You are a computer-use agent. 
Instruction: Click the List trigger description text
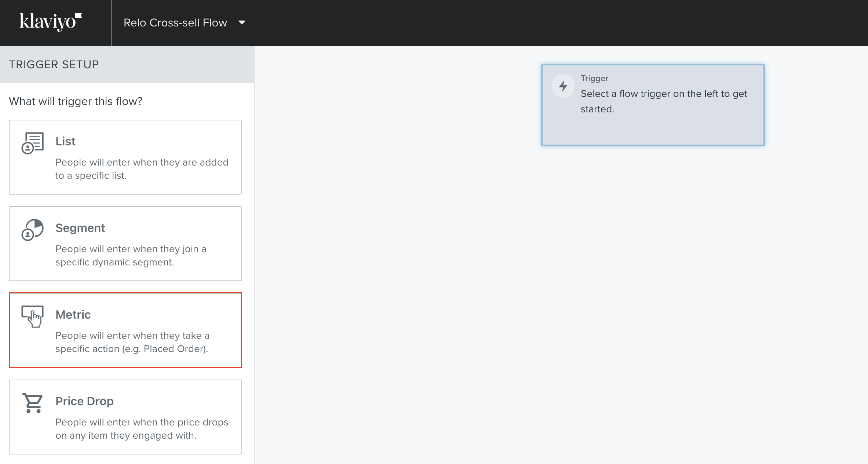coord(142,169)
